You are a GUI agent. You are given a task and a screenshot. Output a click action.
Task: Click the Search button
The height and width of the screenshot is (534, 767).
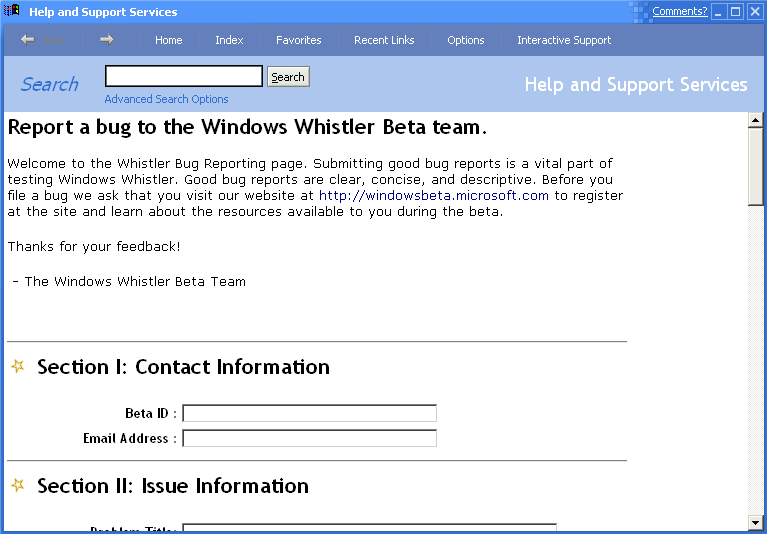coord(288,77)
